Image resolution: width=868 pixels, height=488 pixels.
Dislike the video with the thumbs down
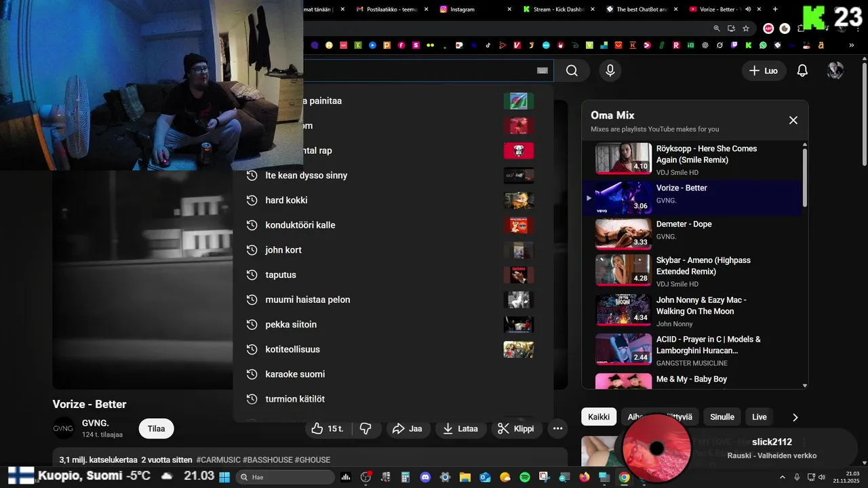tap(366, 428)
